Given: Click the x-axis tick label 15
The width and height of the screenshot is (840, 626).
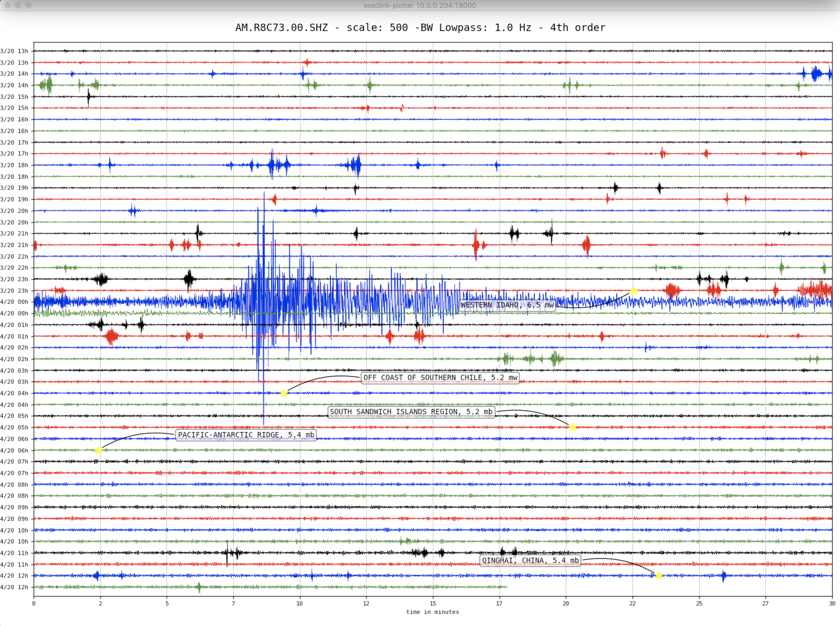Looking at the screenshot, I should coord(433,603).
